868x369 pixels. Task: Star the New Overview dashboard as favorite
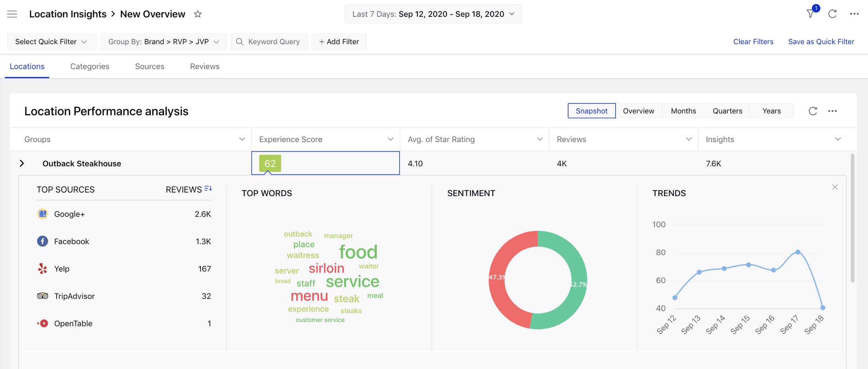click(x=198, y=14)
